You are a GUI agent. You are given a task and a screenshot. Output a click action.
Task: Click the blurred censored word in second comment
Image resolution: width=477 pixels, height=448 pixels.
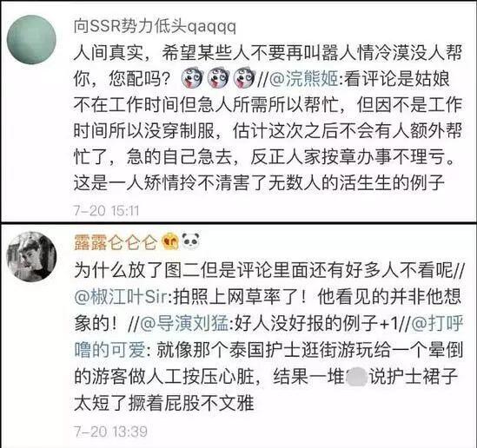pos(356,377)
